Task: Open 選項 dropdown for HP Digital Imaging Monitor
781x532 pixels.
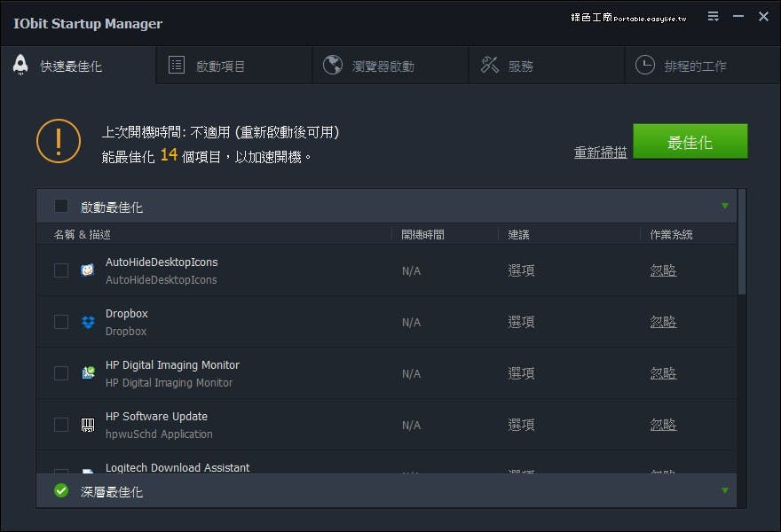Action: pos(521,373)
